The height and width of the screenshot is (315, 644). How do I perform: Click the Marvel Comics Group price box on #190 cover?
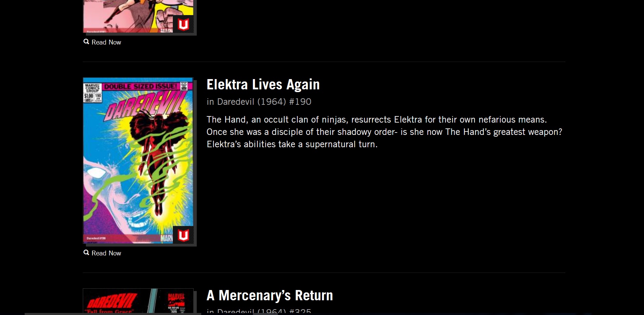(x=93, y=93)
